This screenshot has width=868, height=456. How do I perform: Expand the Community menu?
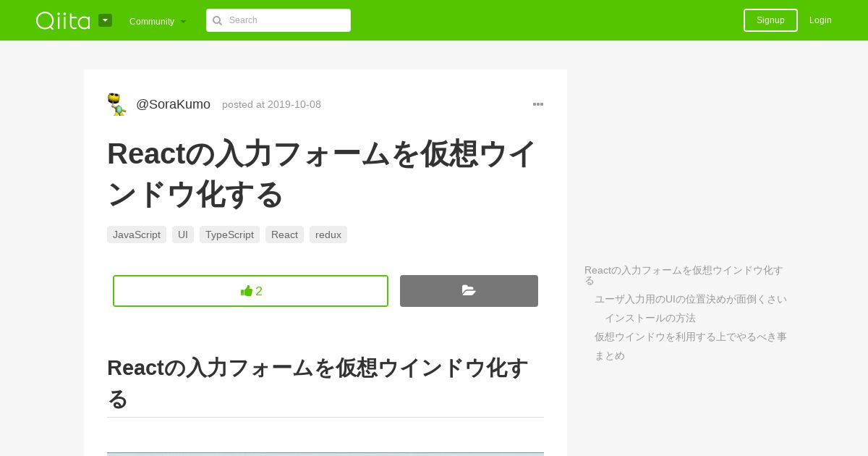[x=158, y=21]
